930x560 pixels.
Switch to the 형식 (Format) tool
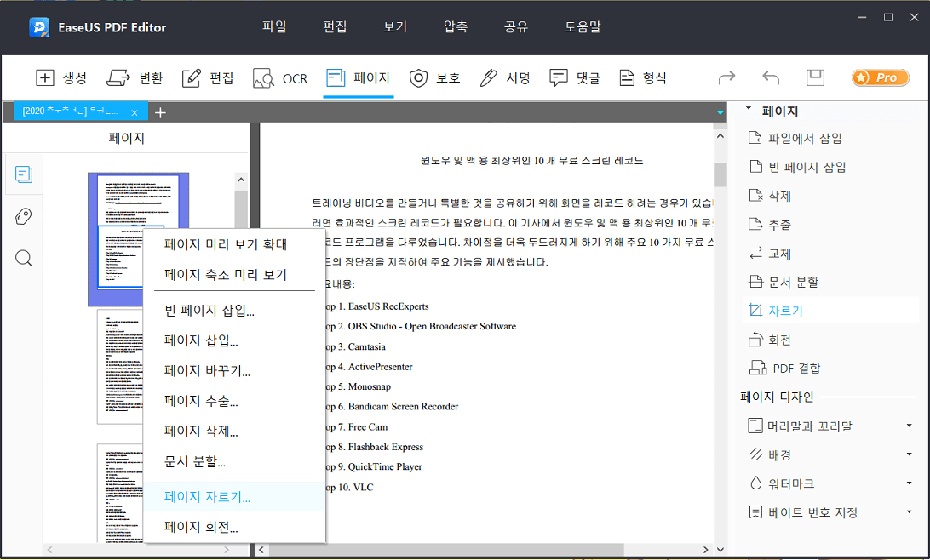click(643, 77)
